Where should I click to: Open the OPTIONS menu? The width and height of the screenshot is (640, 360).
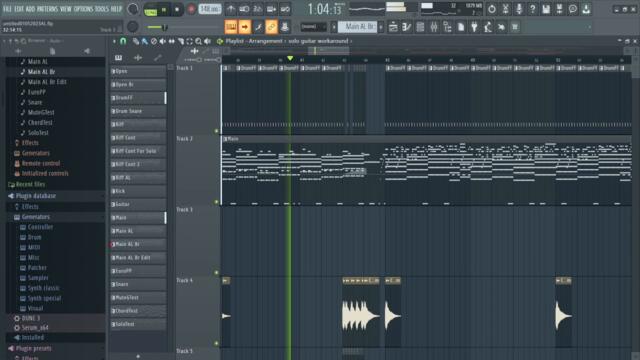pyautogui.click(x=83, y=9)
